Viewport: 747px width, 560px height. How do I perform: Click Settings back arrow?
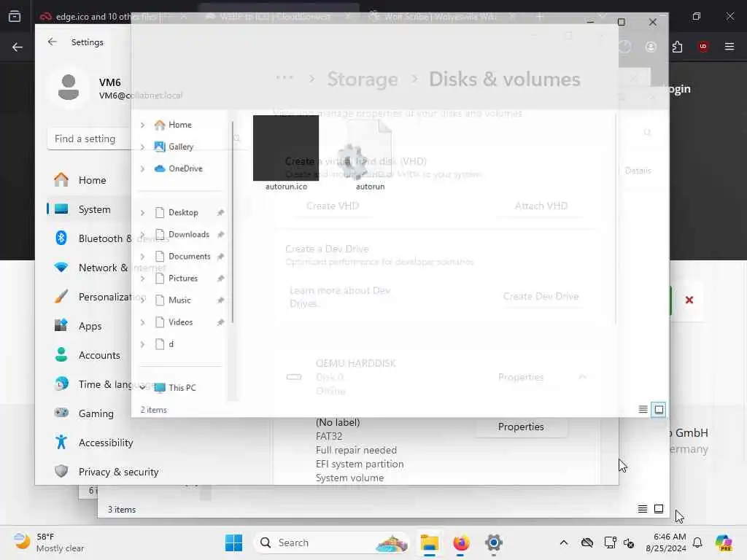click(53, 42)
